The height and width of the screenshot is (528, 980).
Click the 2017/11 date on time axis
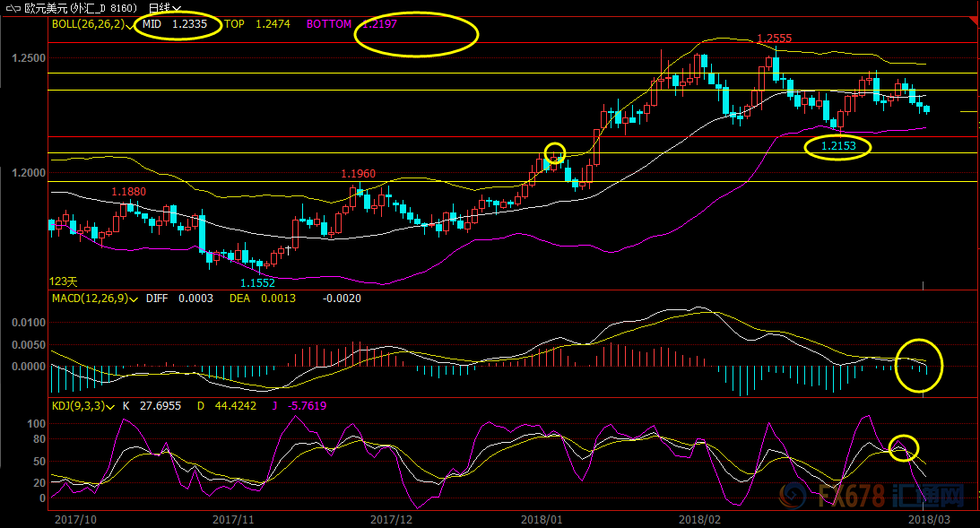click(x=234, y=519)
